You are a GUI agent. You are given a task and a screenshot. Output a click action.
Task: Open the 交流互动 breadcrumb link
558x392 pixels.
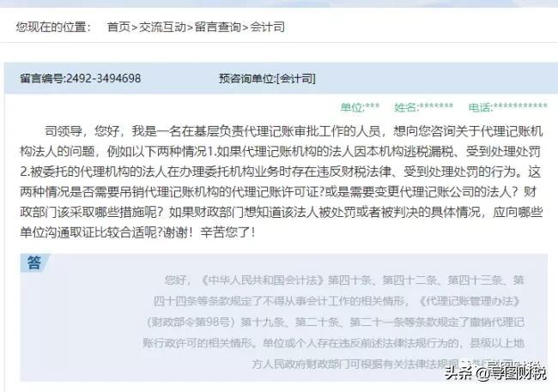point(162,27)
